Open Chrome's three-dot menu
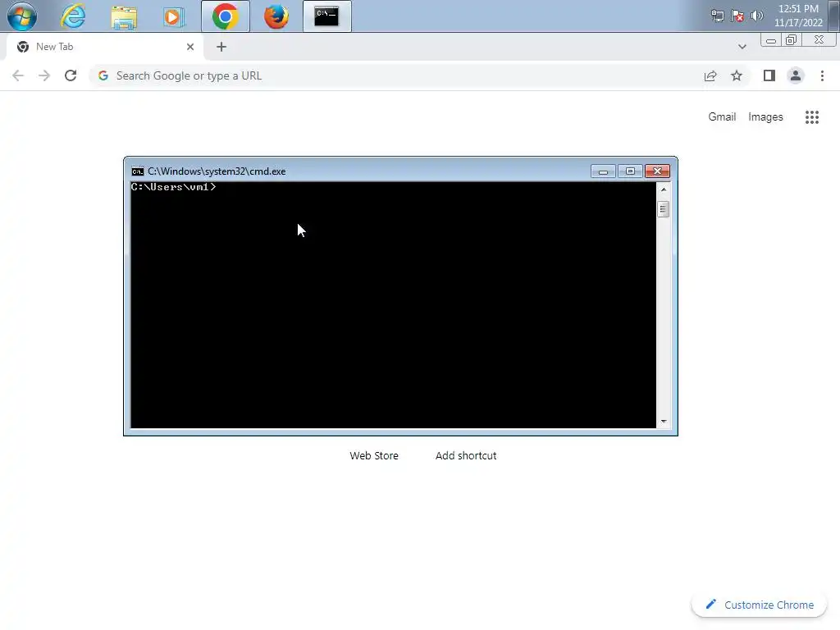Image resolution: width=840 pixels, height=630 pixels. [822, 75]
